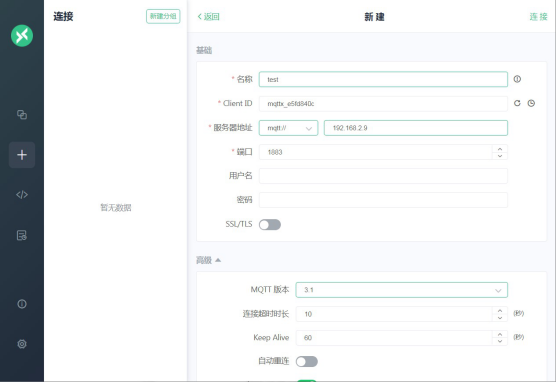Click the 连接 panel heading
Screen dimensions: 556x382
[x=63, y=16]
